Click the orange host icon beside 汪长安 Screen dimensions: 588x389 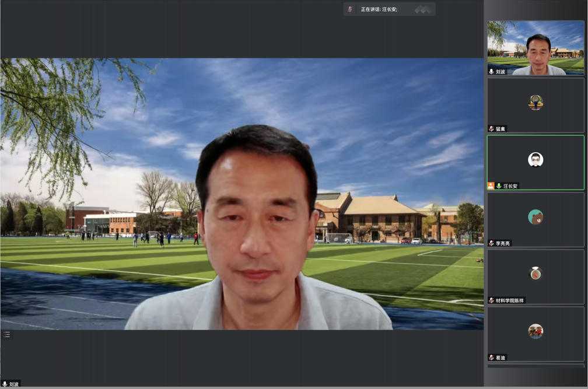[x=491, y=186]
